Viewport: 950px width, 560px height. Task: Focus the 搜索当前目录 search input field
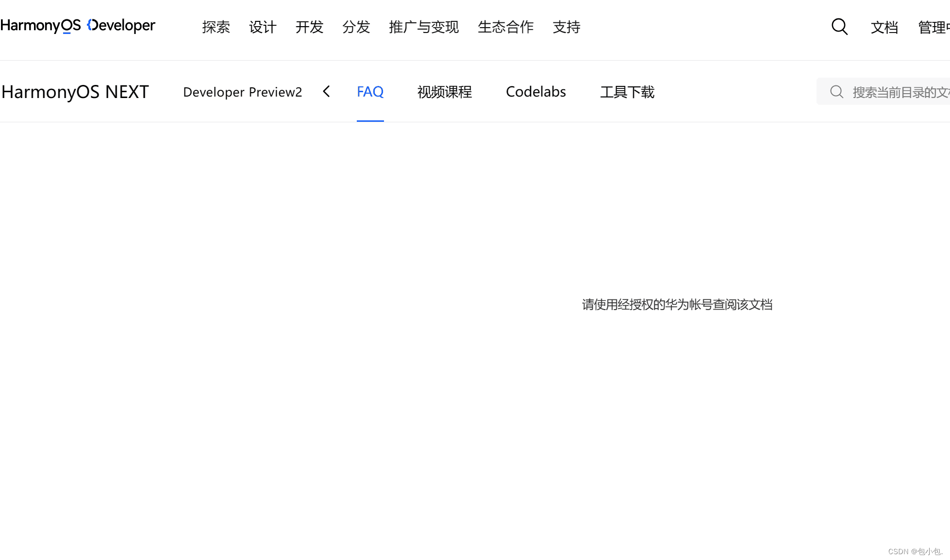898,92
